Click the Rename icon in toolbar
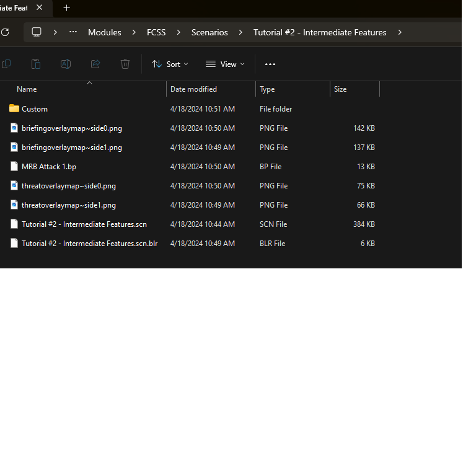 coord(65,64)
